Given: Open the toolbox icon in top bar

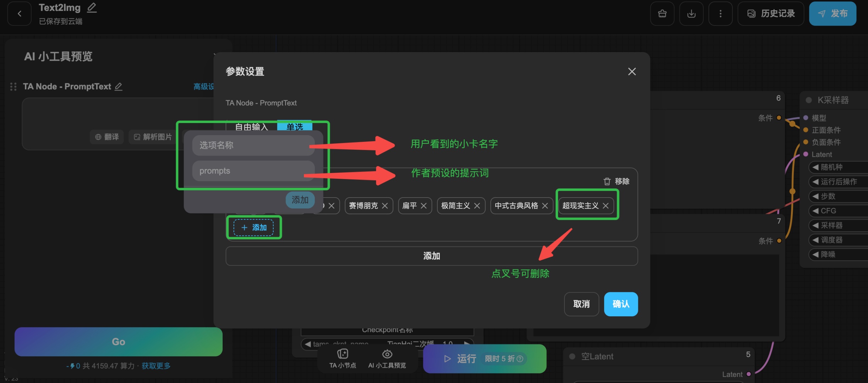Looking at the screenshot, I should (662, 14).
